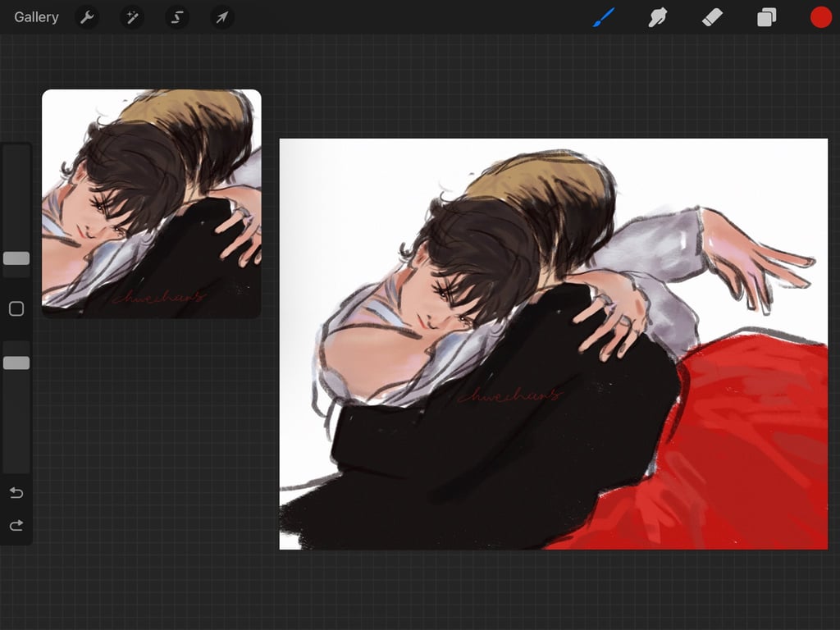
Task: Open the Gallery
Action: pyautogui.click(x=36, y=17)
